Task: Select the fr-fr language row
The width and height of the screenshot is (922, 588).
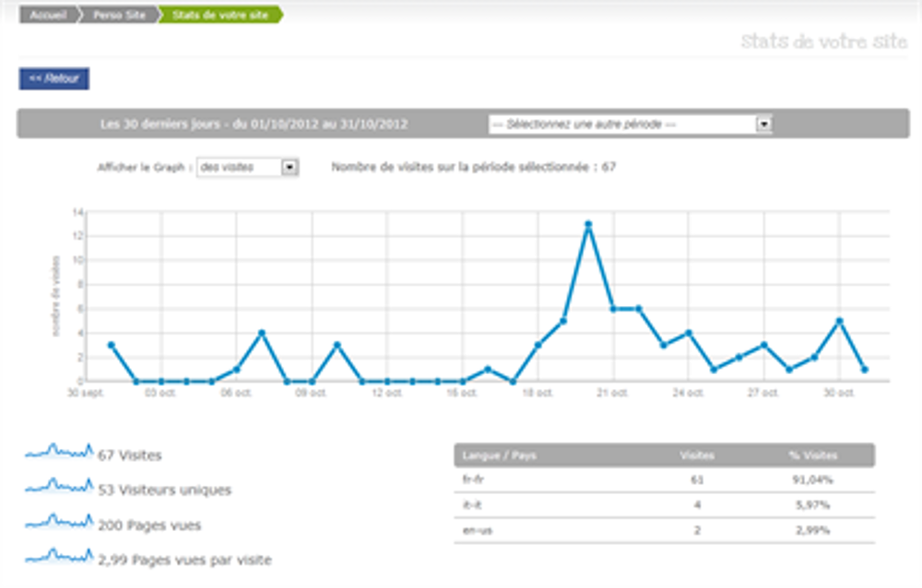Action: [664, 480]
